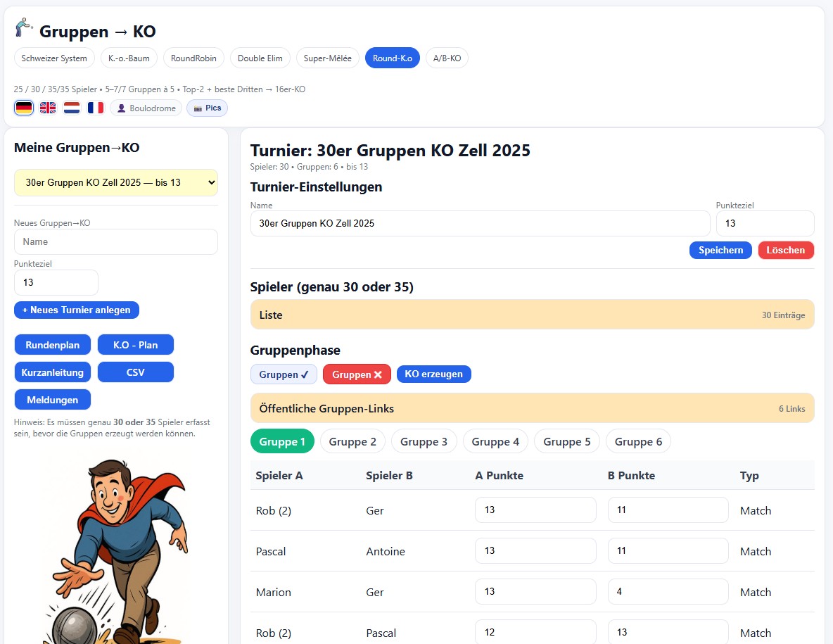
Task: Open the tournament selection dropdown
Action: [116, 182]
